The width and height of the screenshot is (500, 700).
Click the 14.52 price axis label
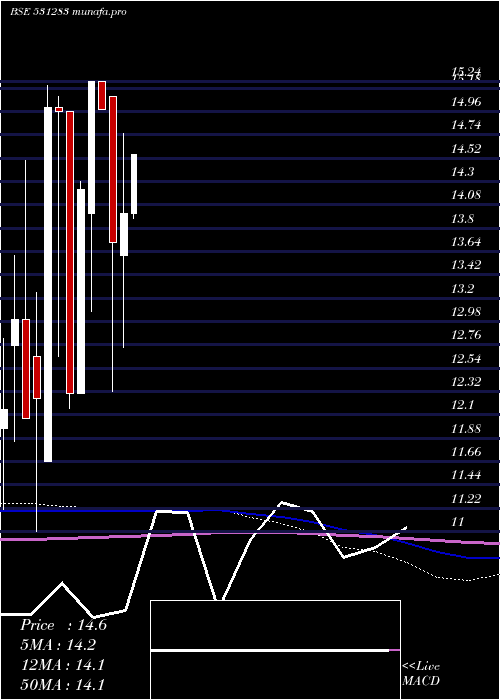(466, 149)
